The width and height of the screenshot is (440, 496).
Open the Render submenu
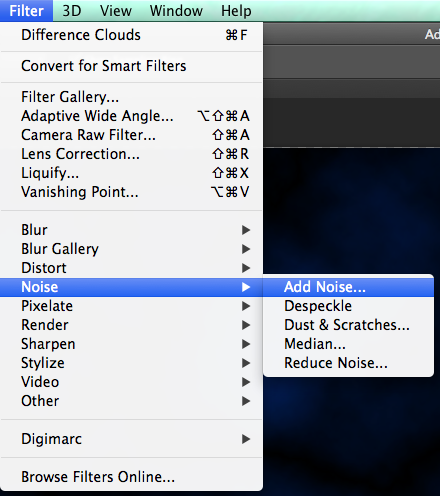(131, 325)
